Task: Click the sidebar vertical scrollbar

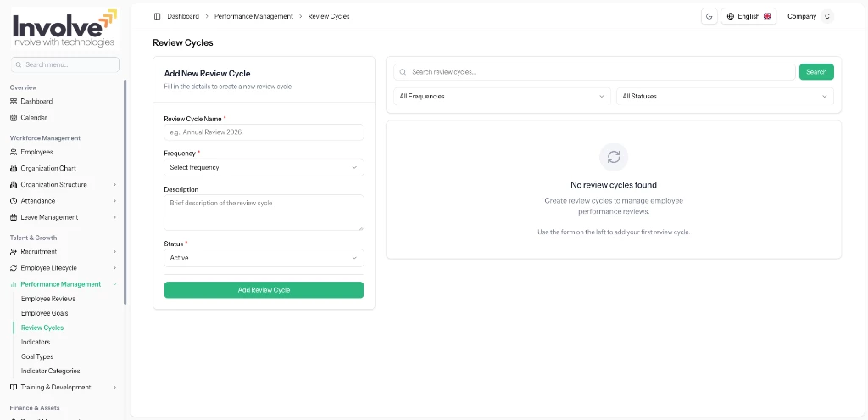Action: click(x=125, y=192)
